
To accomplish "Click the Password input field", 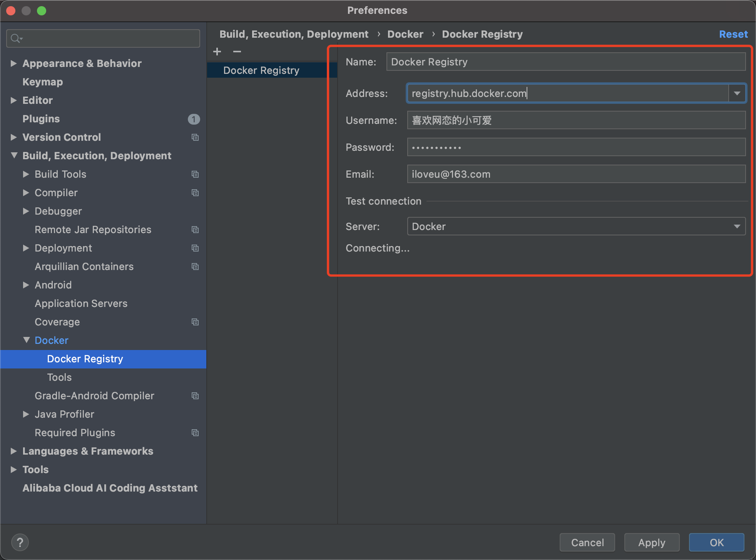I will pos(576,147).
